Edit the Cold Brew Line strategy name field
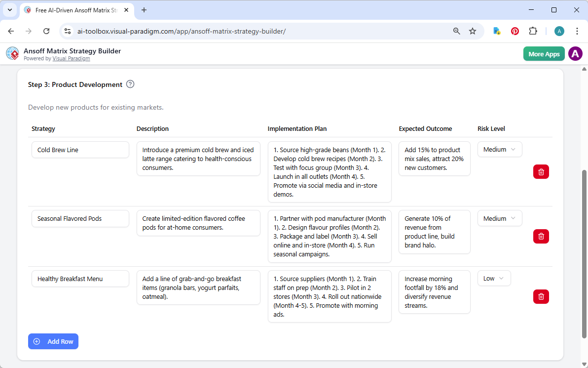Screen dimensions: 588x368 [x=80, y=150]
